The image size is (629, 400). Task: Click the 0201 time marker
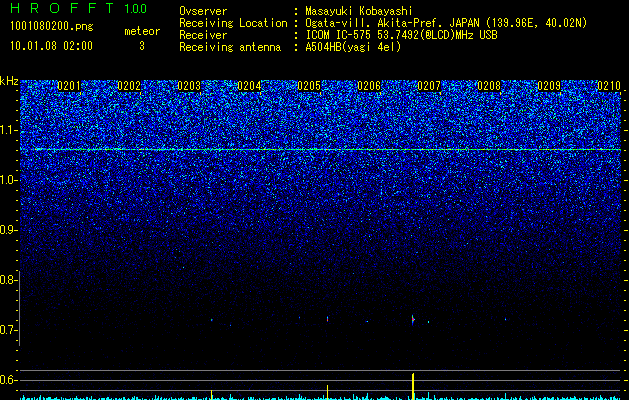tap(69, 86)
